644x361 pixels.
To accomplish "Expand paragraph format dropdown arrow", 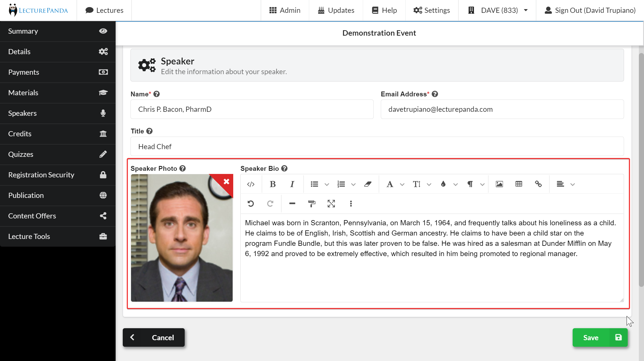I will pos(482,184).
